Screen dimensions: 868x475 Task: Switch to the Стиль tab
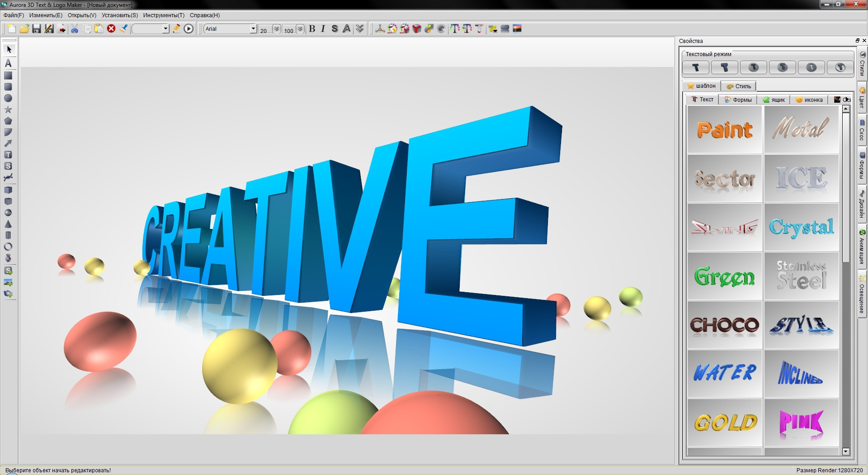click(738, 86)
